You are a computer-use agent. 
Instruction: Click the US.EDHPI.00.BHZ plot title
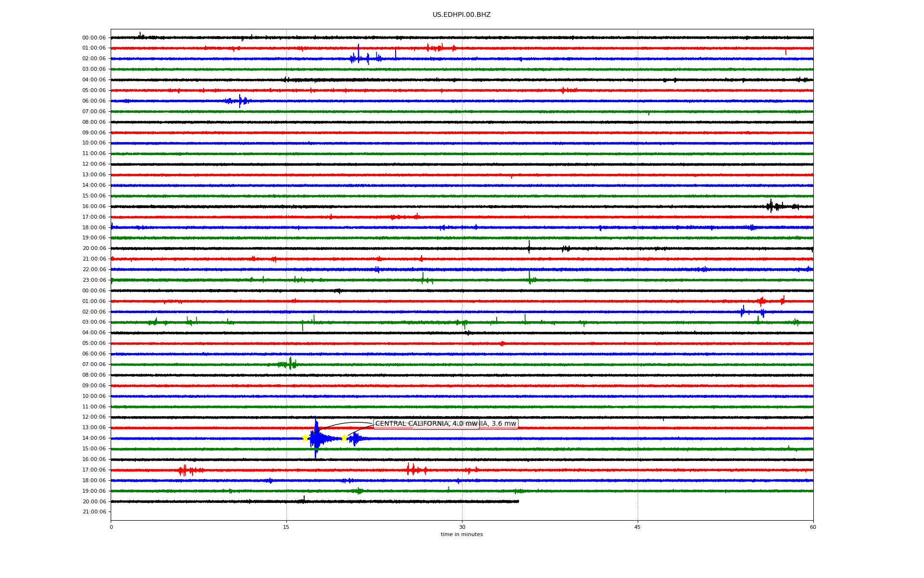point(461,15)
